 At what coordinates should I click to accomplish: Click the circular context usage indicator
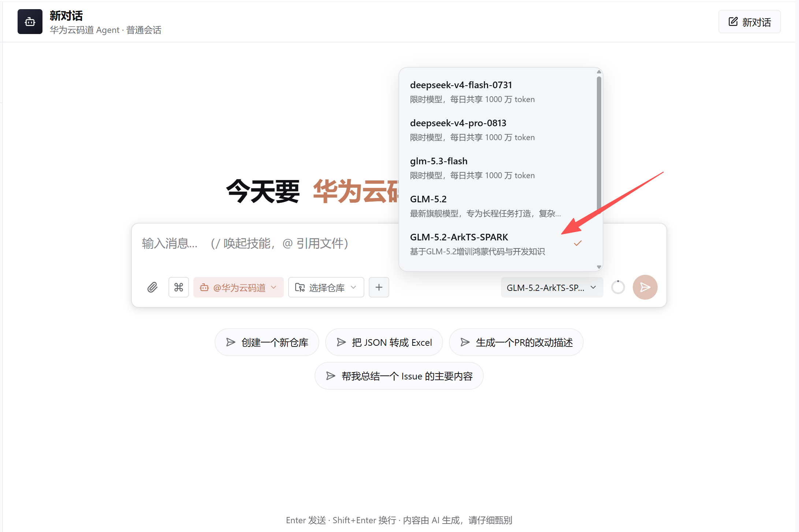[x=618, y=287]
